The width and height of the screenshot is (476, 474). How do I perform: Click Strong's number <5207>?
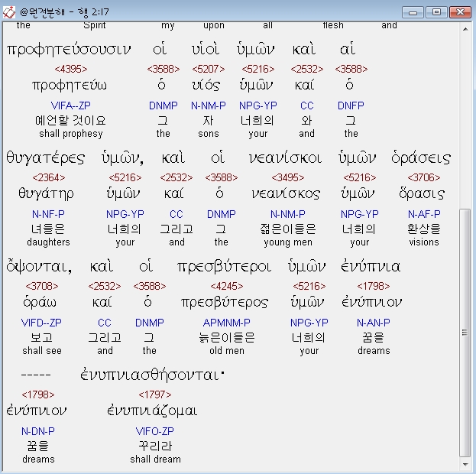coord(209,69)
